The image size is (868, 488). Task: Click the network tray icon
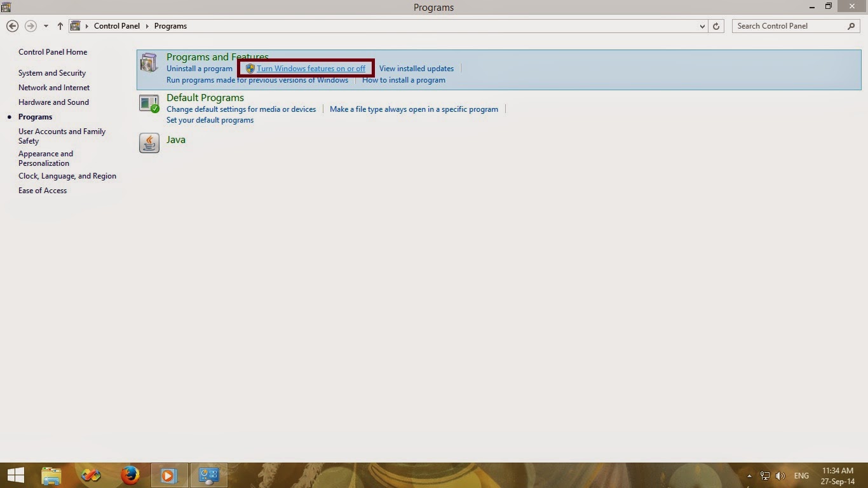click(765, 476)
